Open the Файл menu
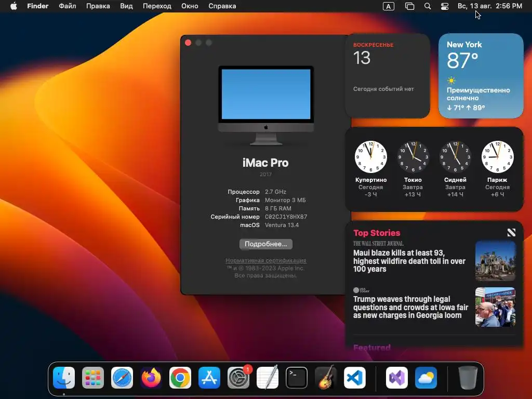Viewport: 532px width, 399px height. [x=67, y=6]
